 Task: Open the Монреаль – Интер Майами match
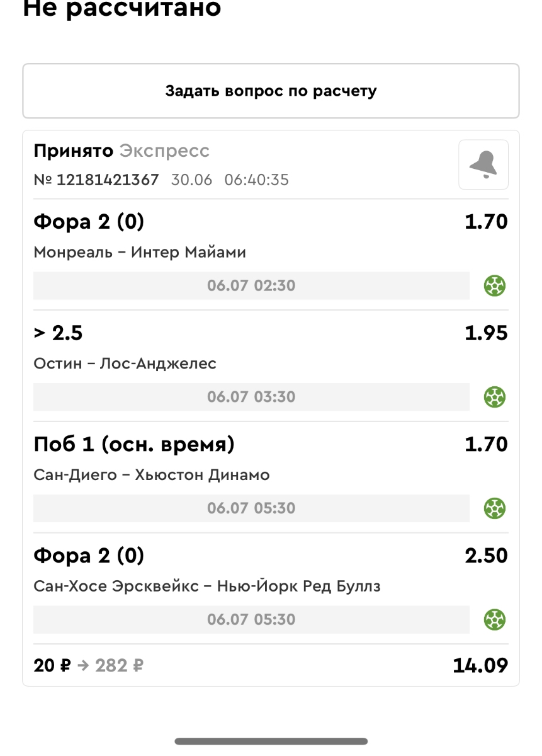[x=140, y=253]
